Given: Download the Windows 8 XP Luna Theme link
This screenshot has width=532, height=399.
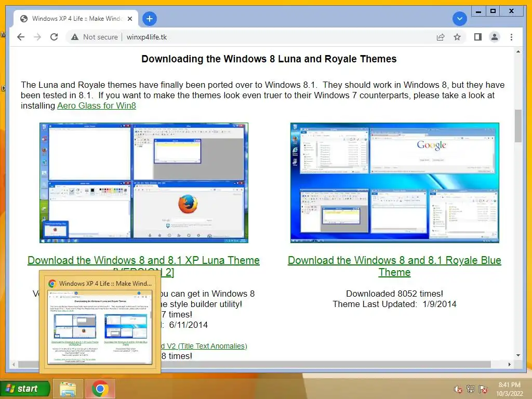Looking at the screenshot, I should click(143, 261).
